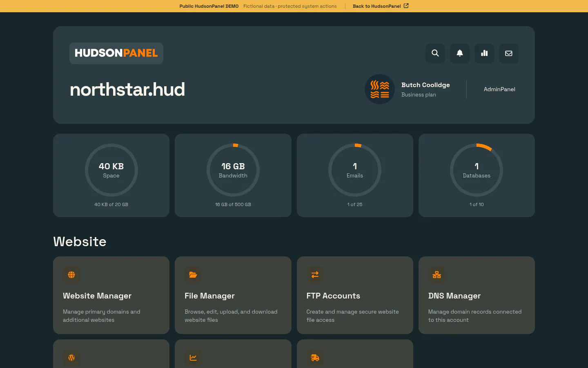The height and width of the screenshot is (368, 588).
Task: Open FTP Accounts card title
Action: 333,296
